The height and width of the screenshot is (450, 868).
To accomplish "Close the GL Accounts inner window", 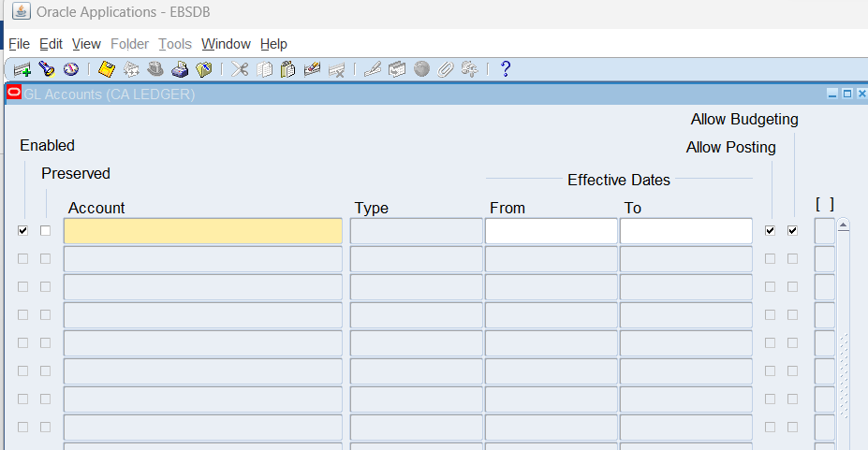I will pos(861,94).
